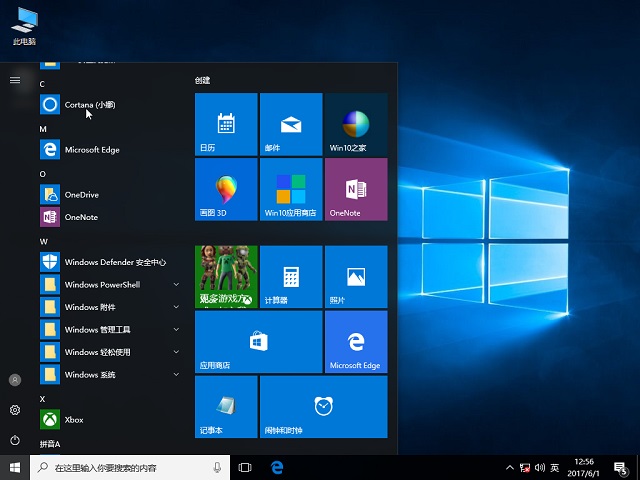Launch Xbox from the app list

click(110, 419)
